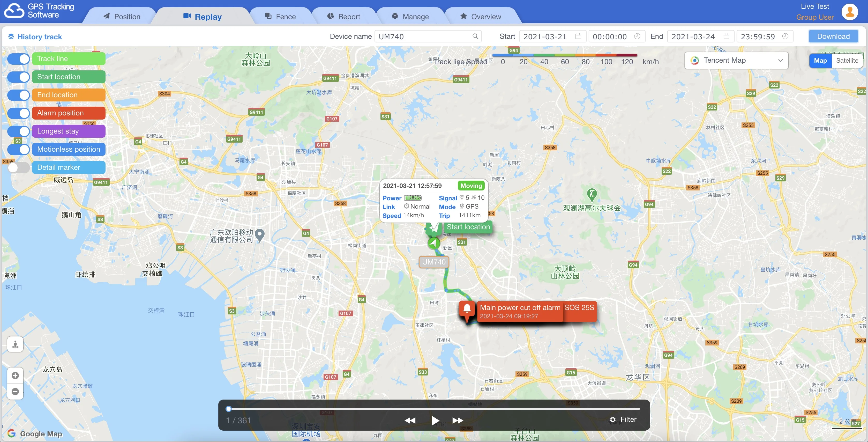Image resolution: width=868 pixels, height=442 pixels.
Task: Click the map zoom out minus button
Action: pyautogui.click(x=15, y=392)
